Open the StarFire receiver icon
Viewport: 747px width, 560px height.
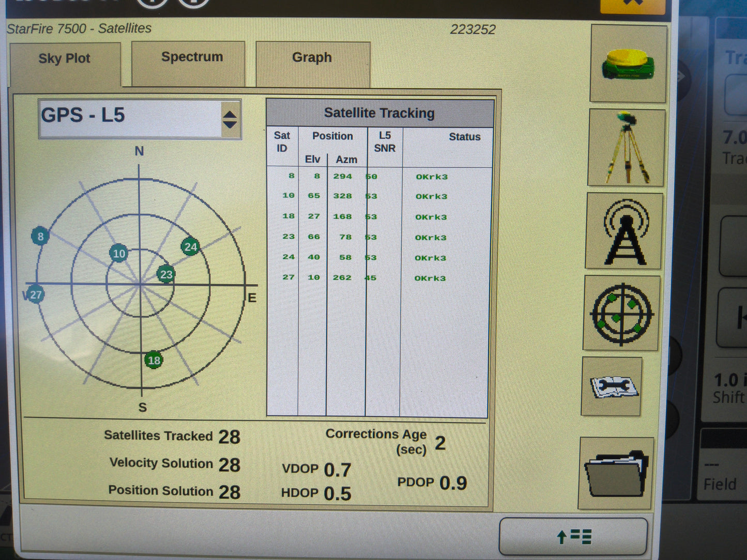pyautogui.click(x=628, y=64)
